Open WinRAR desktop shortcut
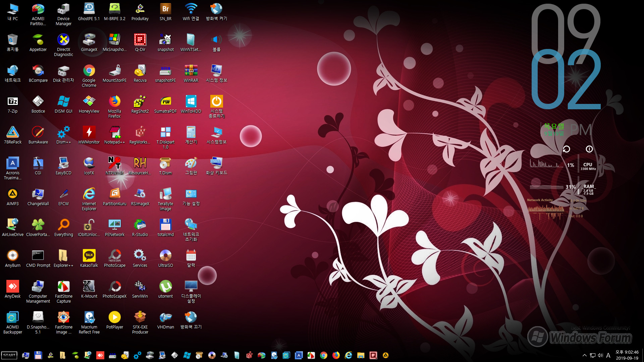 point(191,73)
